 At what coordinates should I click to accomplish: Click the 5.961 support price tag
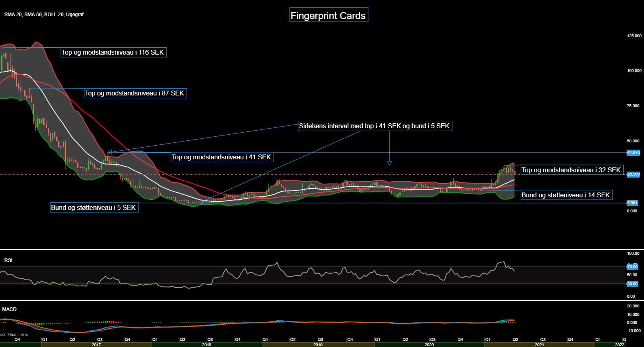coord(632,203)
